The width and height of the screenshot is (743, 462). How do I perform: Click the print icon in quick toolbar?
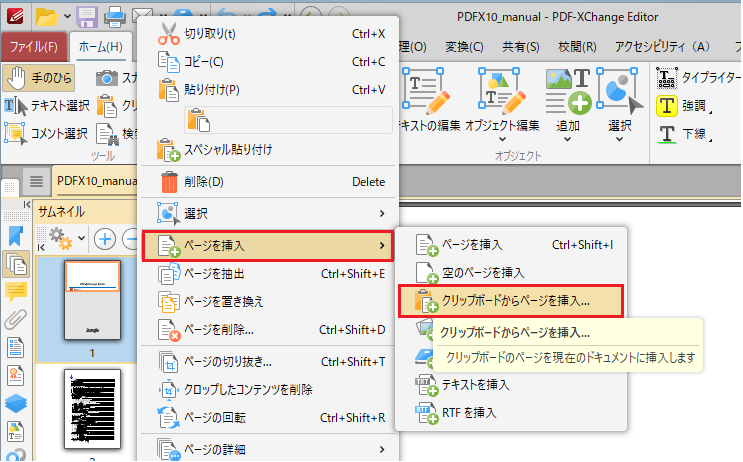[x=115, y=18]
